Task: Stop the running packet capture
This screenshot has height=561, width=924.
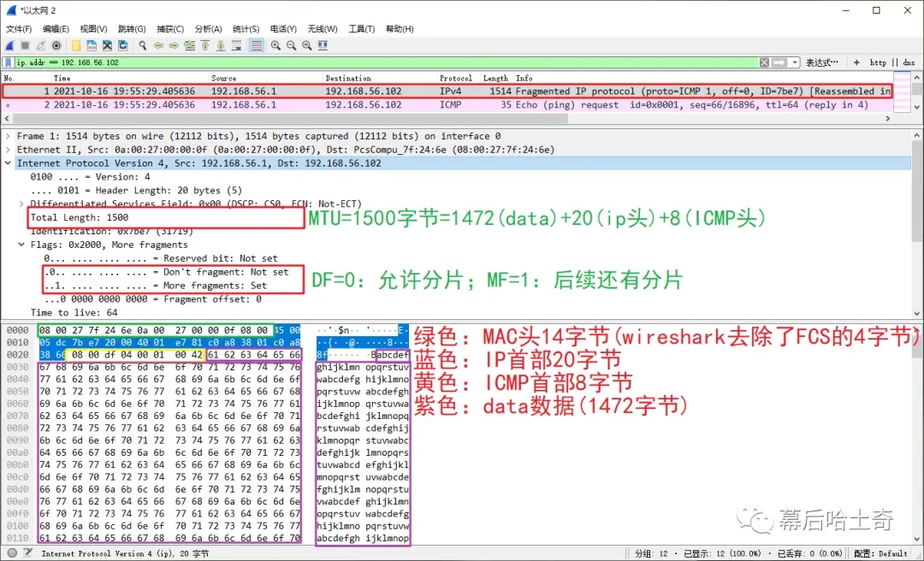Action: 26,45
